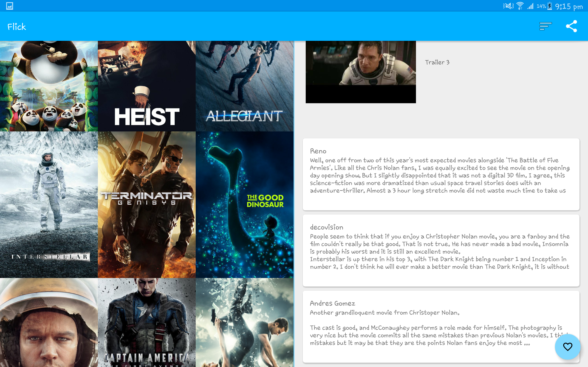Select the Heist movie poster
Viewport: 588px width, 367px height.
click(147, 86)
